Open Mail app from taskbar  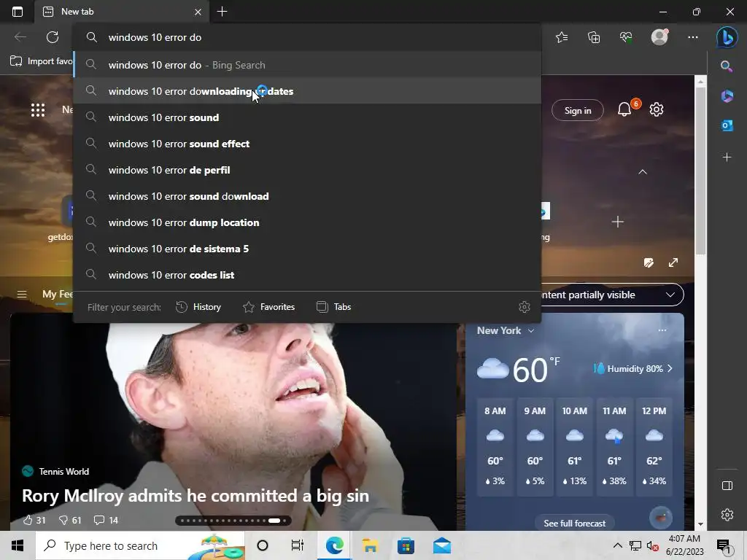point(442,545)
